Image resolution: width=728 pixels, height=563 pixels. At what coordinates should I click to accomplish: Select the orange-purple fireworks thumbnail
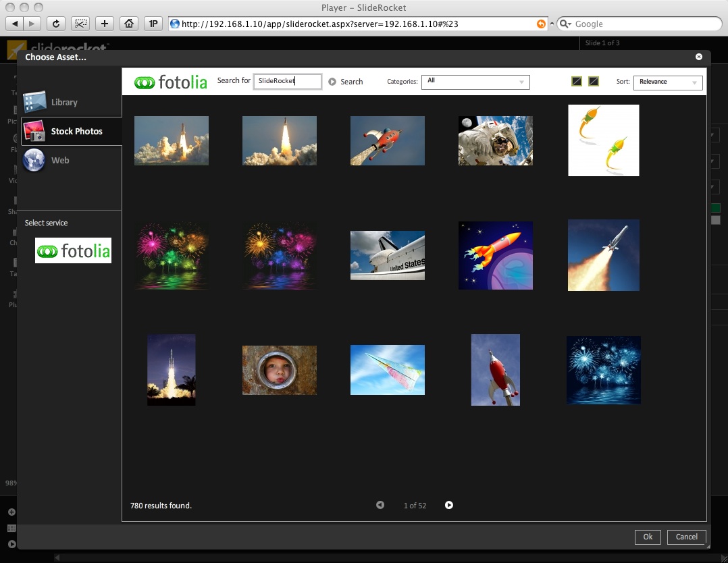280,255
